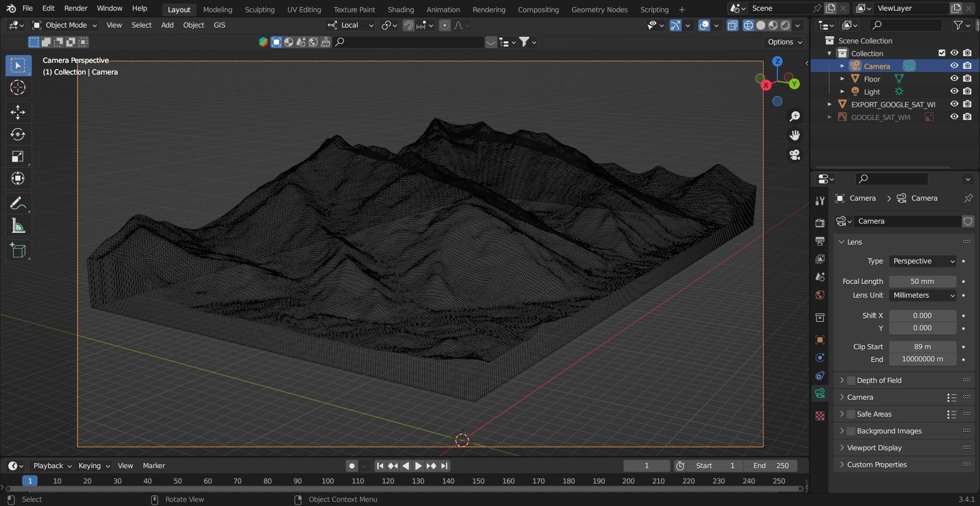Hide GOOGLE_SAT_WM in viewport
The height and width of the screenshot is (506, 980).
[x=954, y=117]
